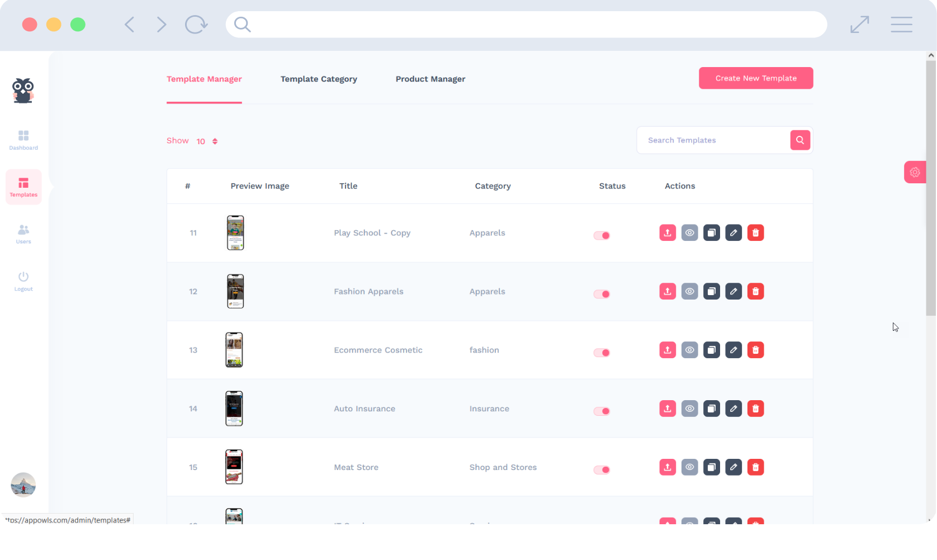Preview the Meat Store template
Image resolution: width=937 pixels, height=560 pixels.
(x=689, y=467)
